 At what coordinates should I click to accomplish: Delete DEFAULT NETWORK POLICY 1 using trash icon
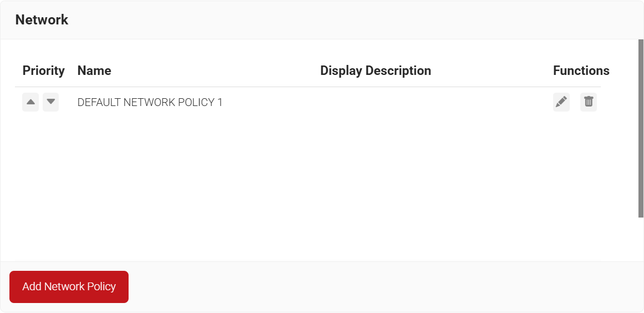(x=589, y=102)
